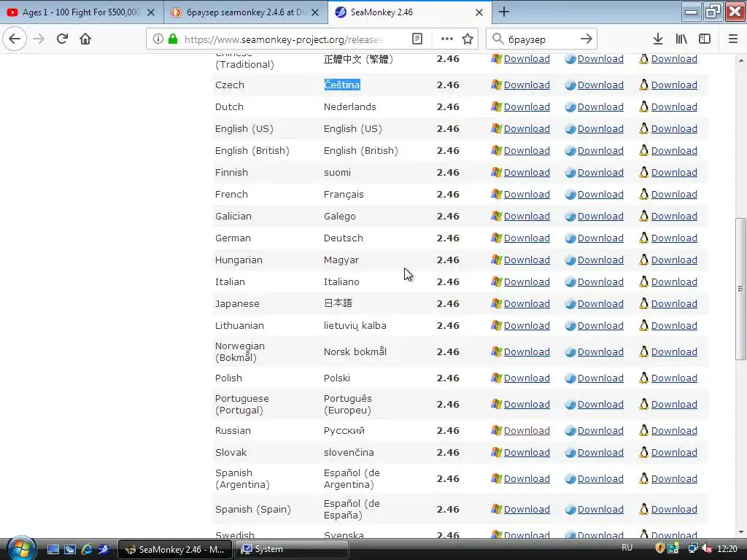Open the page actions three-dots menu
The width and height of the screenshot is (747, 560).
point(446,39)
